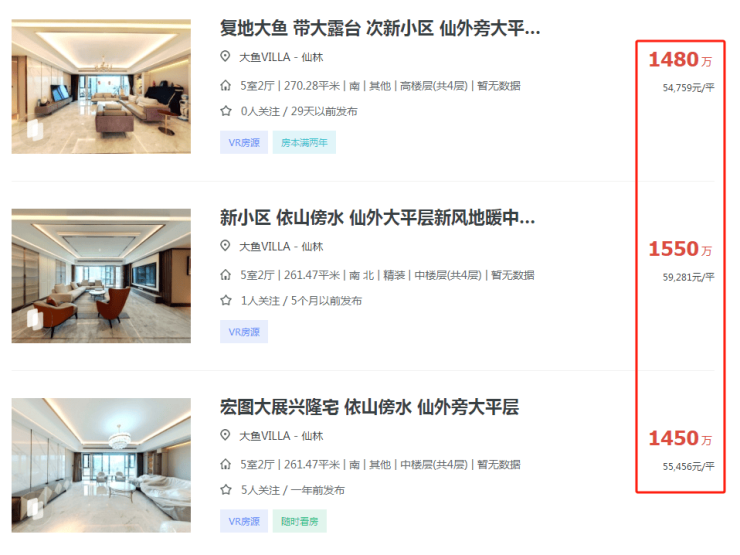
Task: Click the 1450万 price of third listing
Action: click(680, 438)
